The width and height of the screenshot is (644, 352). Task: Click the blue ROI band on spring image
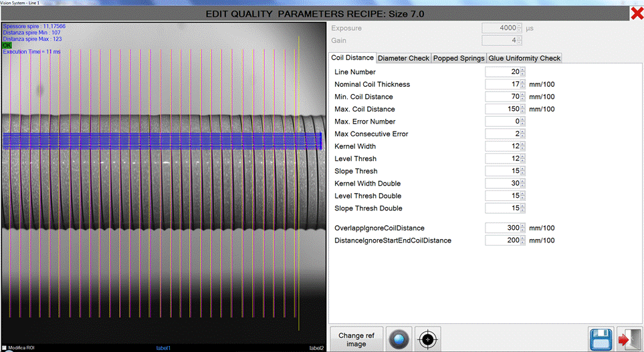pos(160,140)
